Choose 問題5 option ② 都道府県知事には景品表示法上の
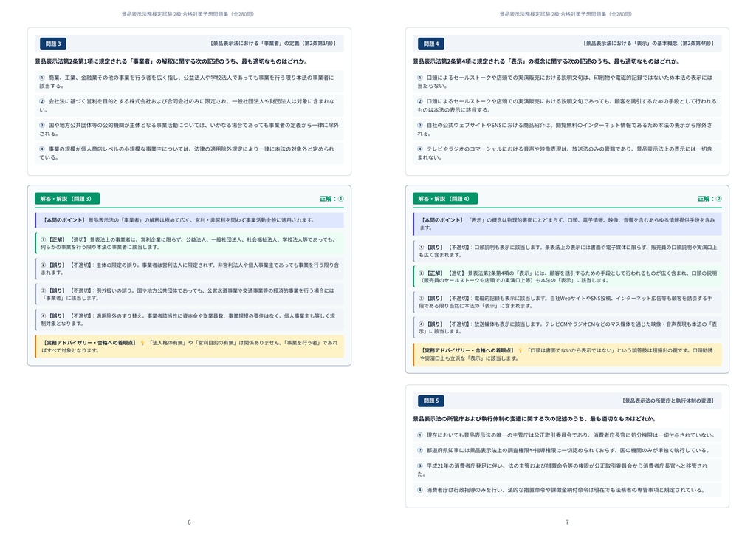Screen dimensions: 756x535 pos(567,451)
